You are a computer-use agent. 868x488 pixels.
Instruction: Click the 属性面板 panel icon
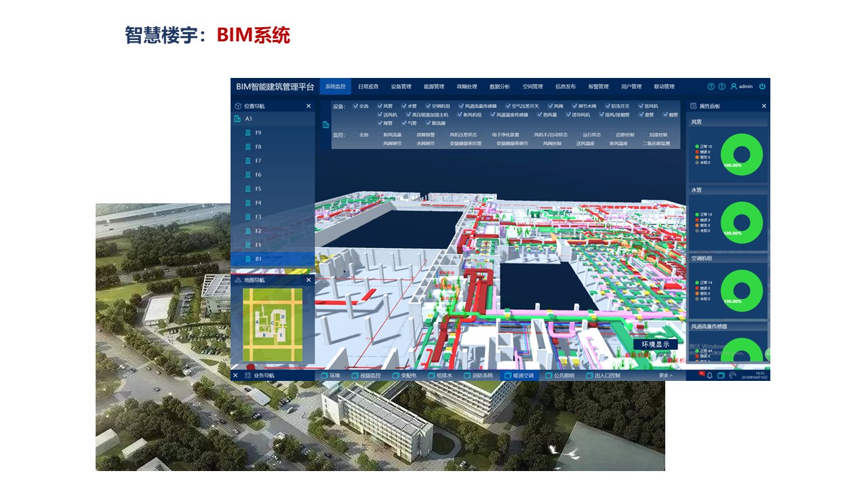pos(694,106)
